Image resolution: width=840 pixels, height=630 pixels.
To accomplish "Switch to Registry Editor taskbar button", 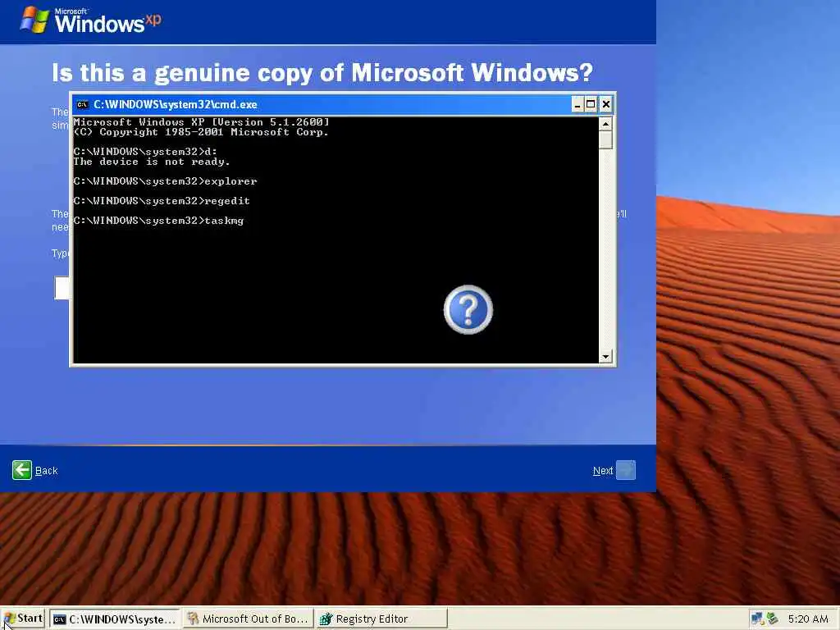I will (381, 619).
